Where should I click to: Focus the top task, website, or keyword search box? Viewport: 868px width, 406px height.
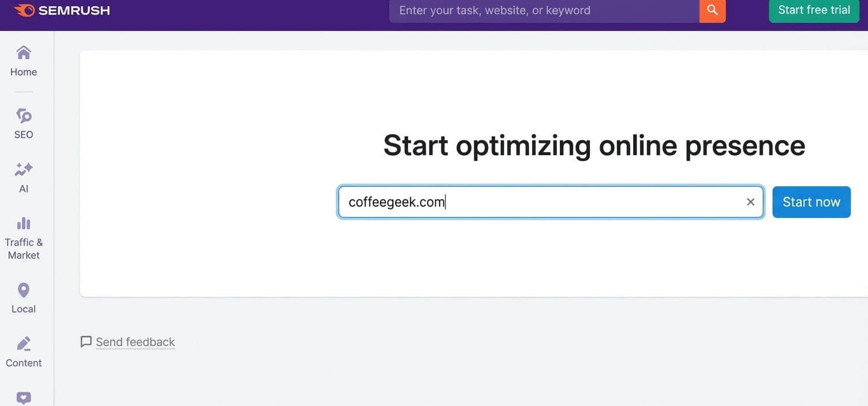click(542, 10)
